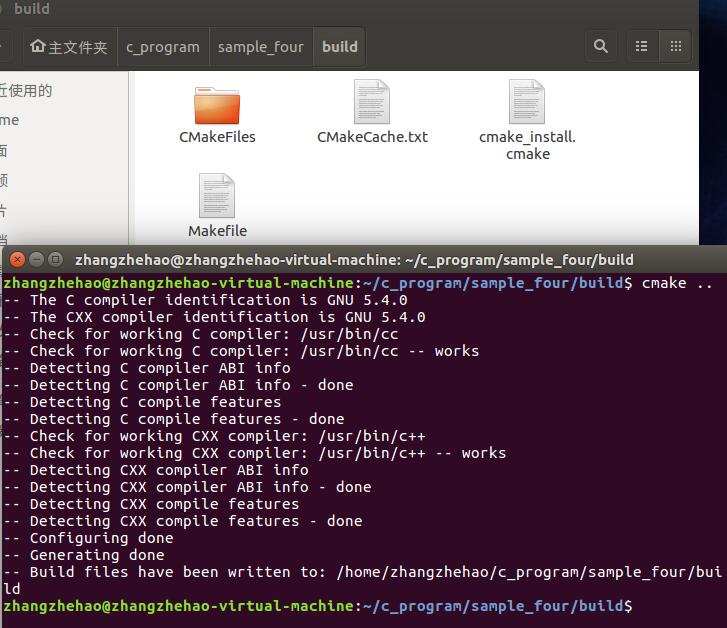The image size is (727, 628).
Task: Open recently used sidebar entry 使用的
Action: coord(26,90)
